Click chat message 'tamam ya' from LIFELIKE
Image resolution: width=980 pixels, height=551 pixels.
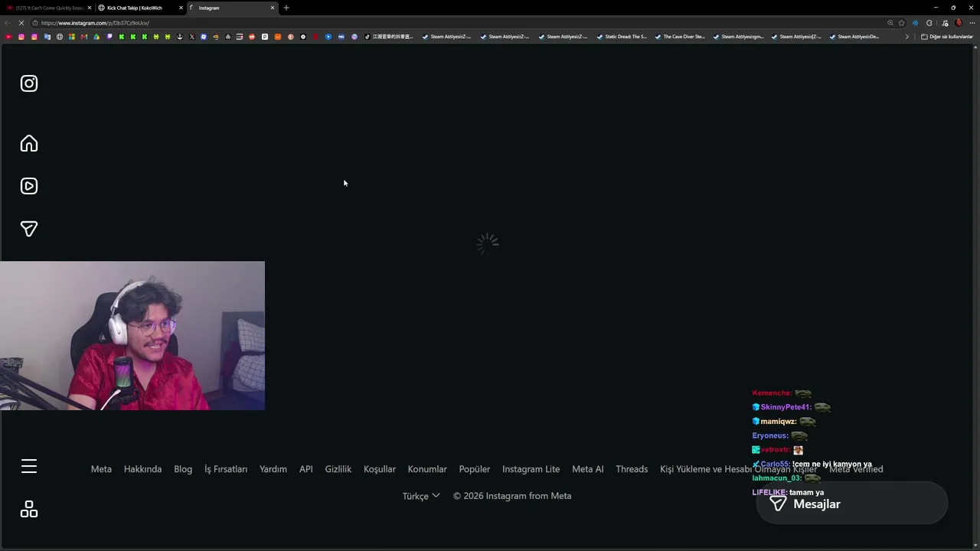(x=806, y=493)
